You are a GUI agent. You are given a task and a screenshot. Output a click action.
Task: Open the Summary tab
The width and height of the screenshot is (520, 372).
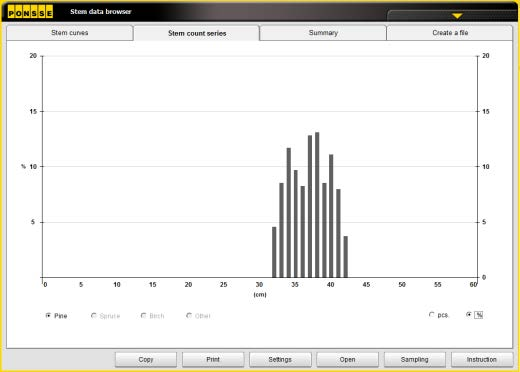[323, 33]
